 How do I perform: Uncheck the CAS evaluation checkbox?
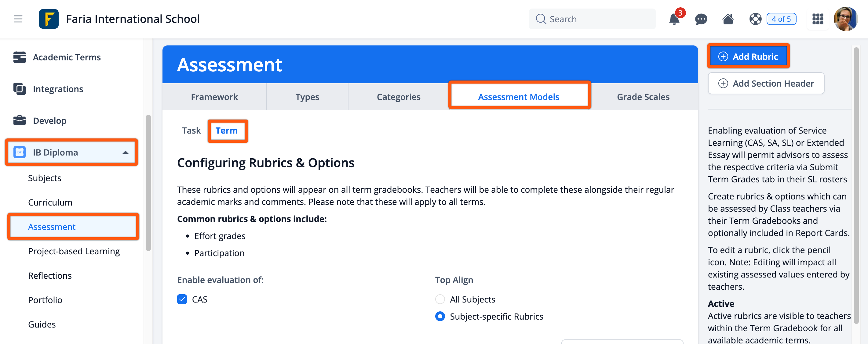click(182, 299)
